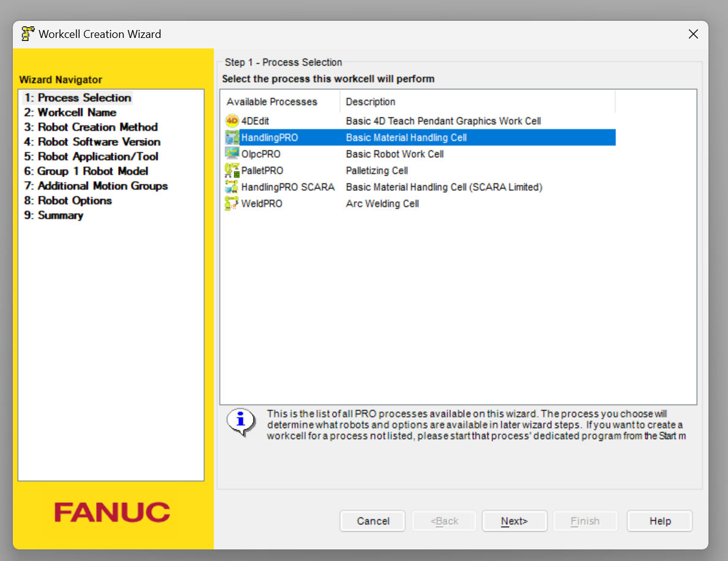Image resolution: width=728 pixels, height=561 pixels.
Task: Go to step 6: Group 1 Robot Model
Action: (86, 171)
